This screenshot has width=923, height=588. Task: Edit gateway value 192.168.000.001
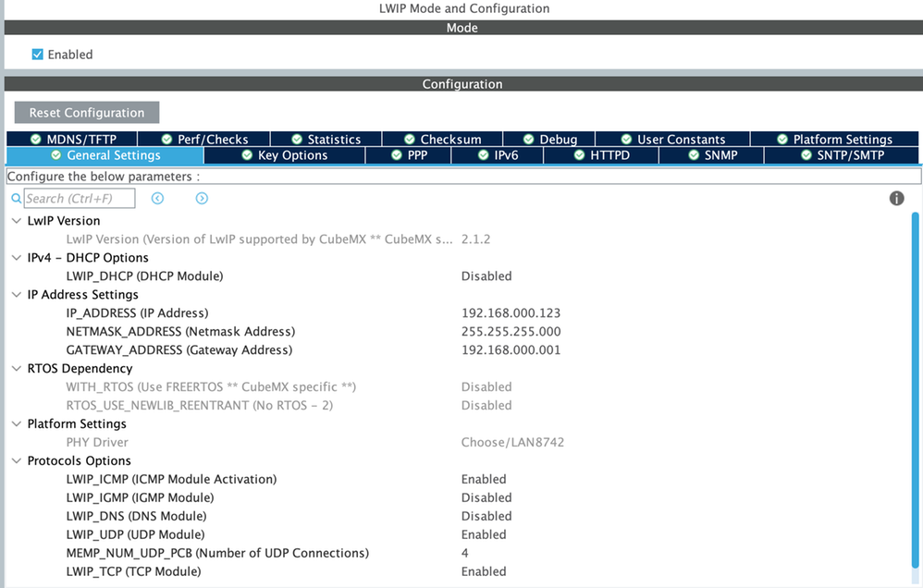tap(511, 350)
